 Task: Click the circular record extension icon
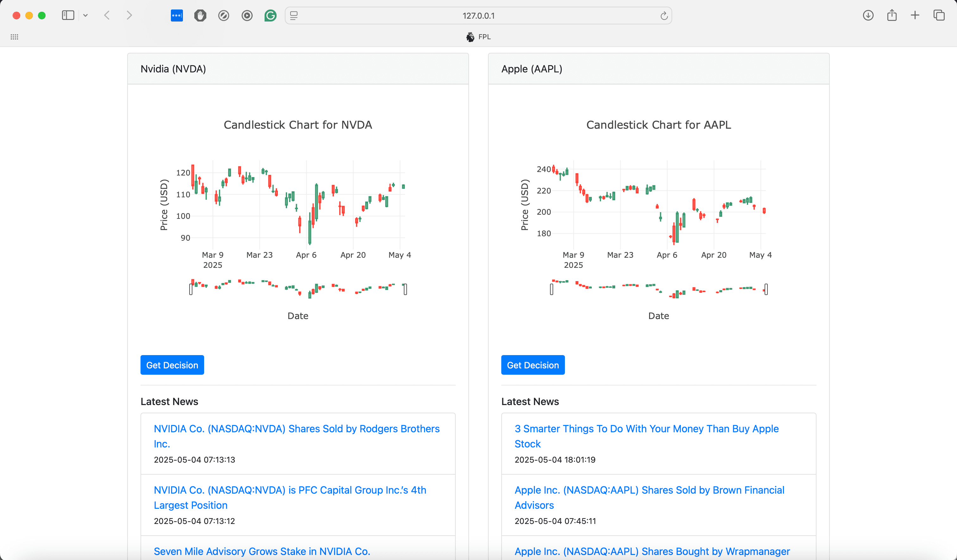tap(247, 15)
